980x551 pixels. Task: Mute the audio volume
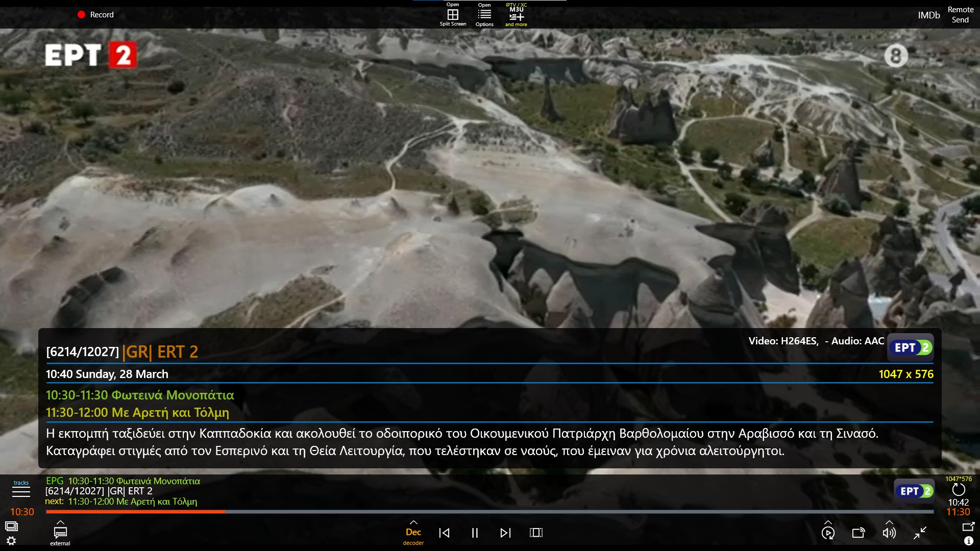(x=889, y=533)
